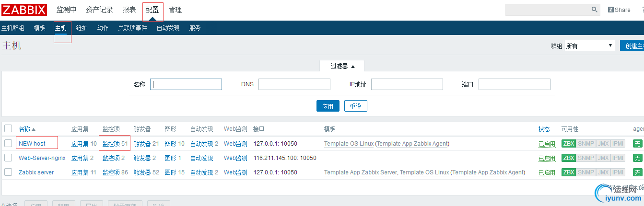Go to 服务 submenu

click(195, 28)
